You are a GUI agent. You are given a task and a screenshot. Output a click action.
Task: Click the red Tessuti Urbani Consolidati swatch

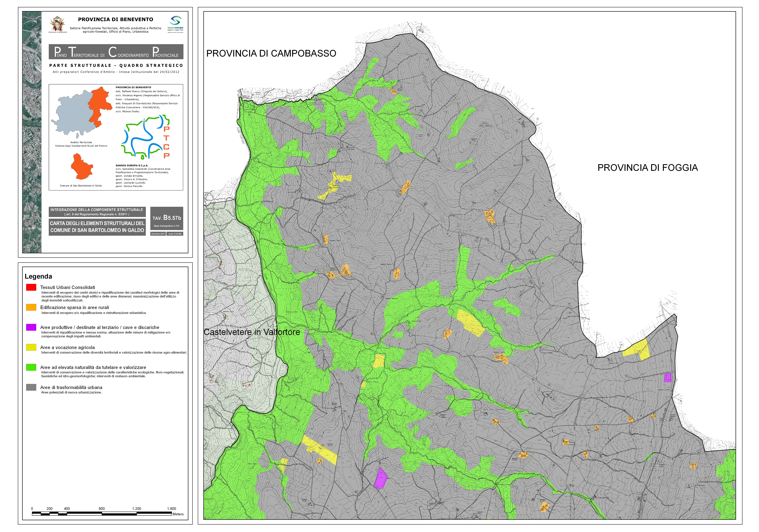(x=31, y=287)
